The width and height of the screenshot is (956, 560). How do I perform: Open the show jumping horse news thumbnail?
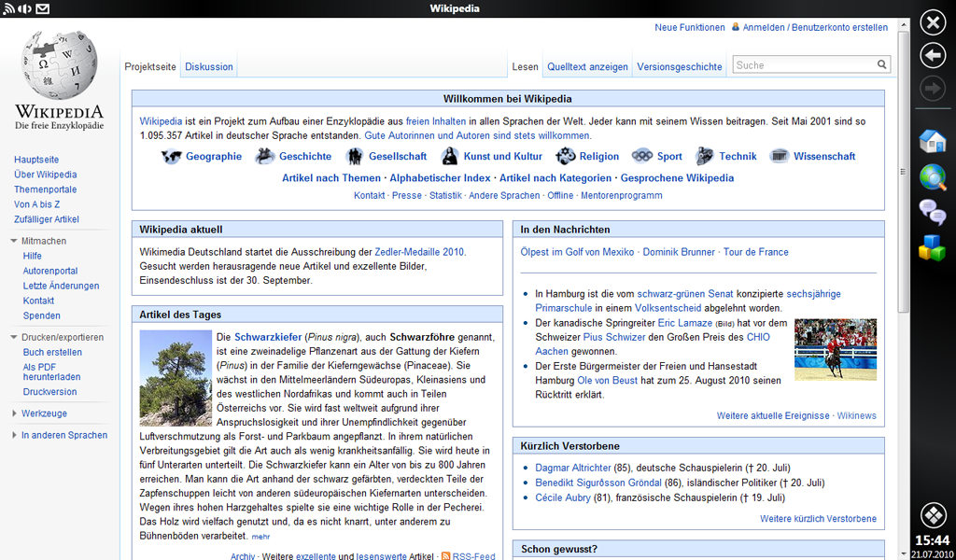tap(835, 349)
